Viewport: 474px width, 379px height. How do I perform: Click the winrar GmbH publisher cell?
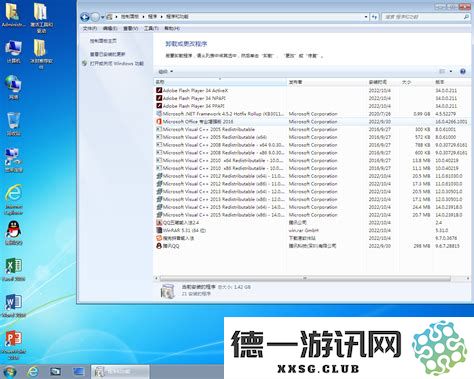coord(303,230)
